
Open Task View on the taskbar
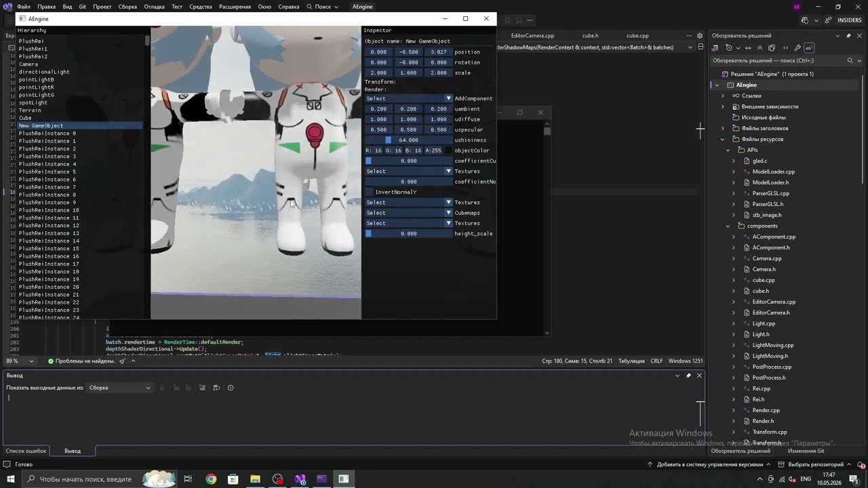pyautogui.click(x=189, y=479)
